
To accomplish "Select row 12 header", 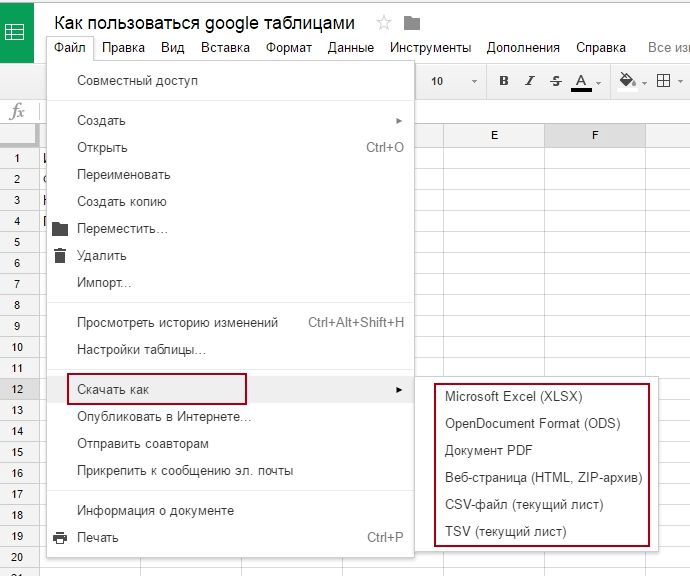I will pyautogui.click(x=20, y=389).
